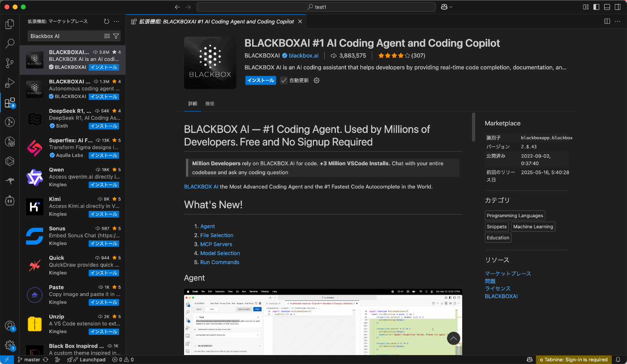Open sidebar more actions ellipsis menu

(x=116, y=21)
